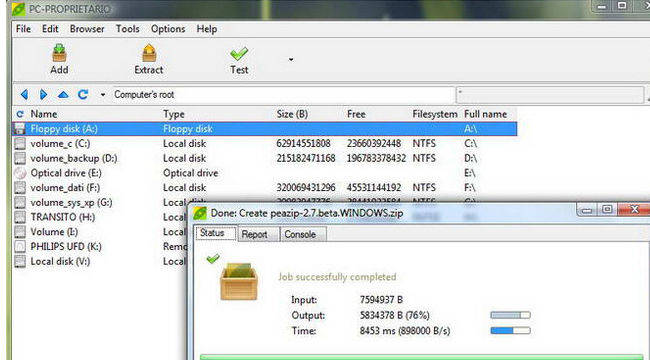Go up one level with the up arrow
This screenshot has width=650, height=360.
pyautogui.click(x=63, y=95)
